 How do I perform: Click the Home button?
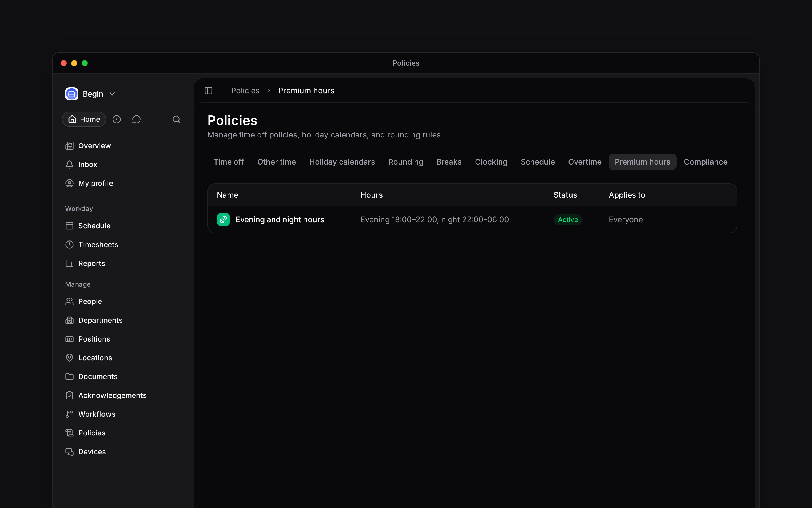(x=84, y=119)
